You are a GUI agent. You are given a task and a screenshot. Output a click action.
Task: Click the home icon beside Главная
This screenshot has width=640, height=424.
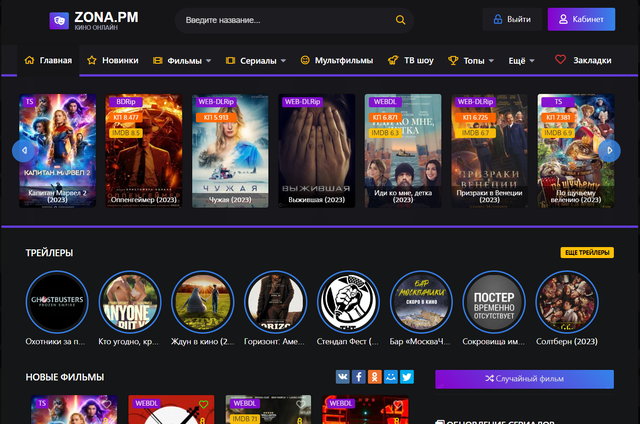pyautogui.click(x=29, y=60)
